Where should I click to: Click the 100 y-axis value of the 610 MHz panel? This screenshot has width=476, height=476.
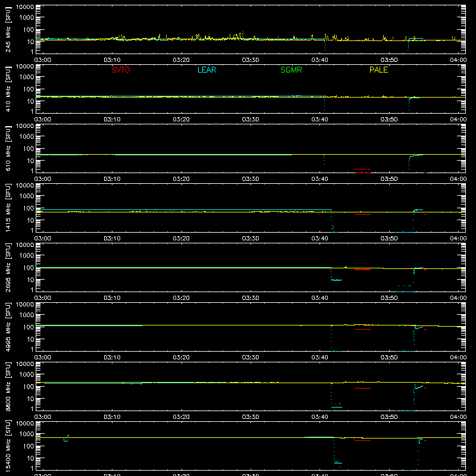pyautogui.click(x=29, y=149)
